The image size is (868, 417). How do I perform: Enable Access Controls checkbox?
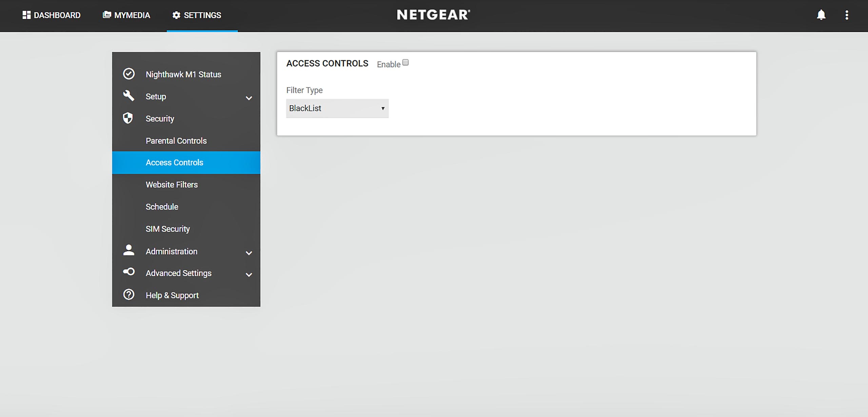coord(406,63)
